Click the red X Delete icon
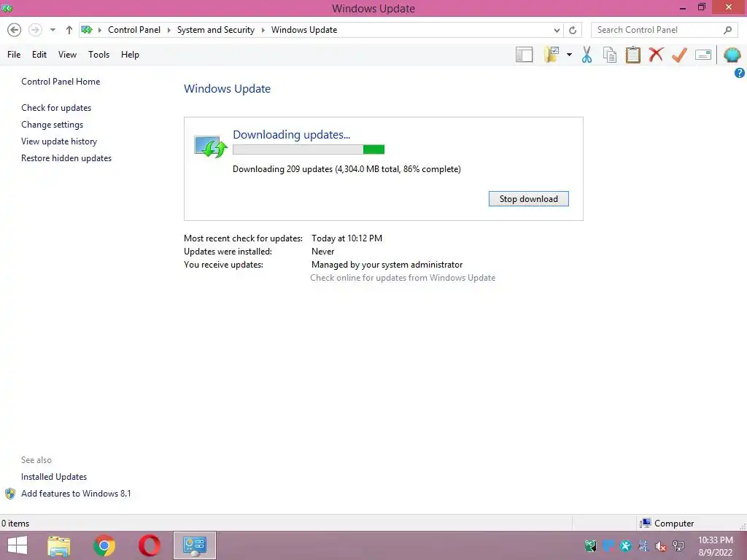The width and height of the screenshot is (747, 560). click(656, 54)
